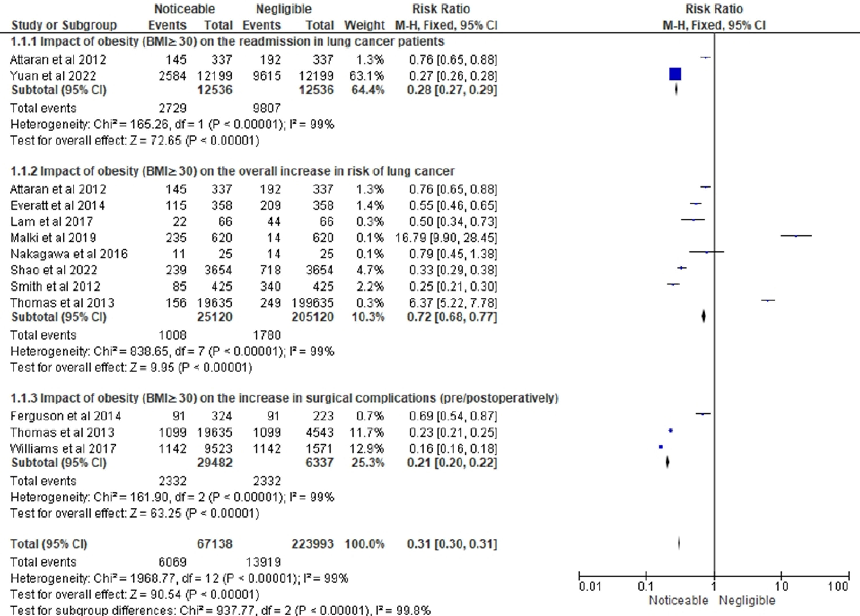Click the overall effect line 'Z = 72.65'
The height and width of the screenshot is (616, 860).
[x=135, y=141]
